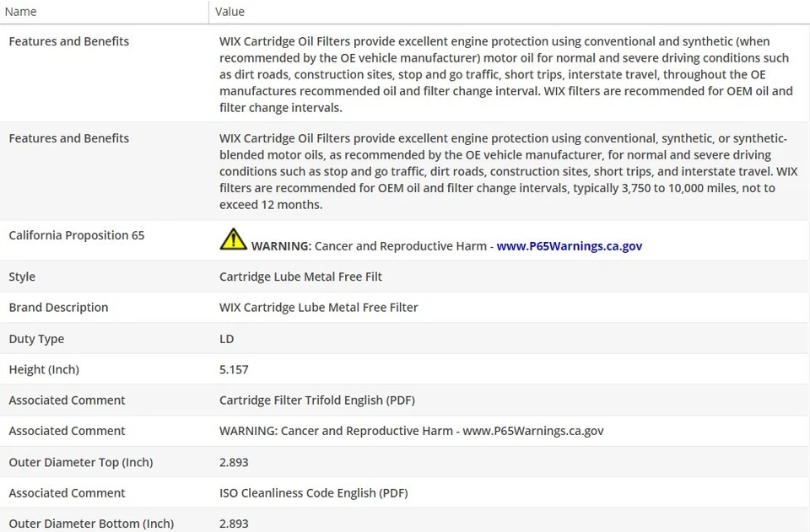
Task: Click the Associated Comment label beside Cartridge Filter Trifold
Action: [x=67, y=400]
